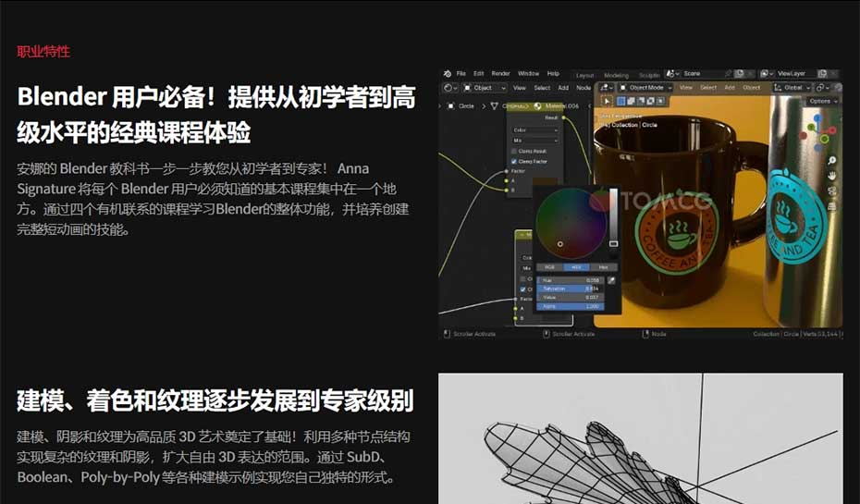Open the 3D viewport View menu
Screen dimensions: 860x504
(x=685, y=88)
